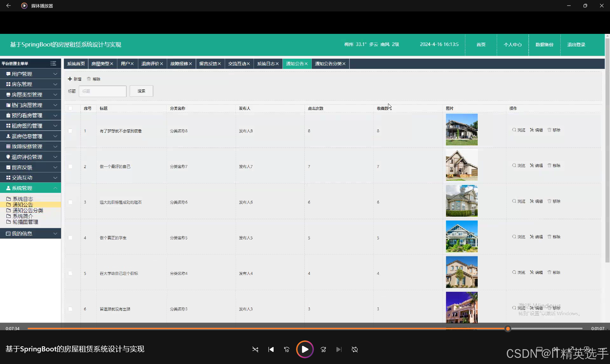Skip back 10 seconds
The width and height of the screenshot is (610, 364).
coord(287,349)
